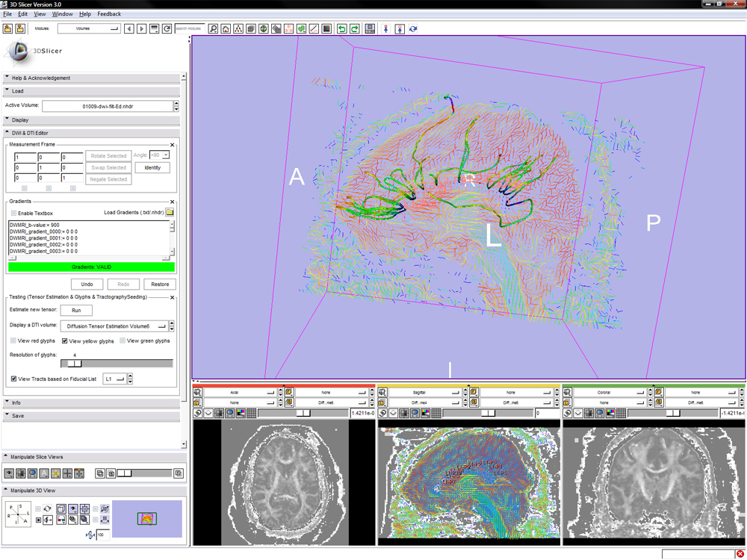Click the blue refresh icon in top toolbar
Image resolution: width=747 pixels, height=560 pixels.
[x=413, y=29]
